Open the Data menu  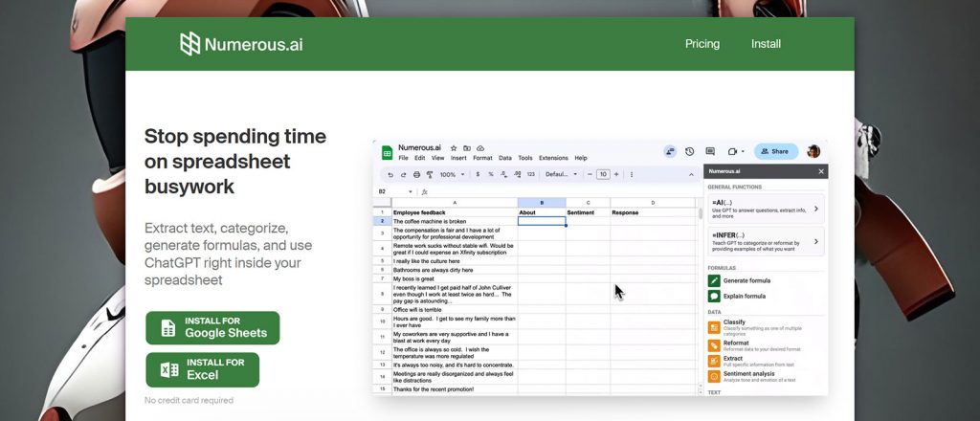click(505, 158)
